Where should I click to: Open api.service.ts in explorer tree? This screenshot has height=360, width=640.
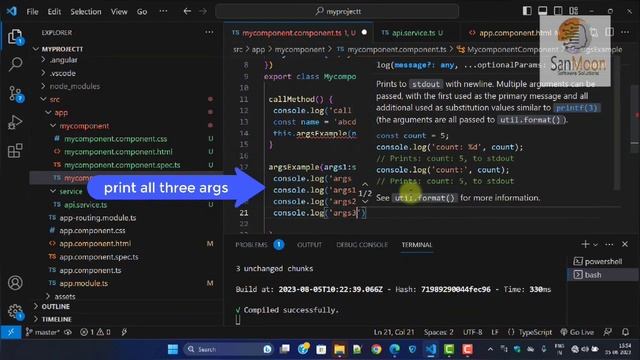point(85,204)
